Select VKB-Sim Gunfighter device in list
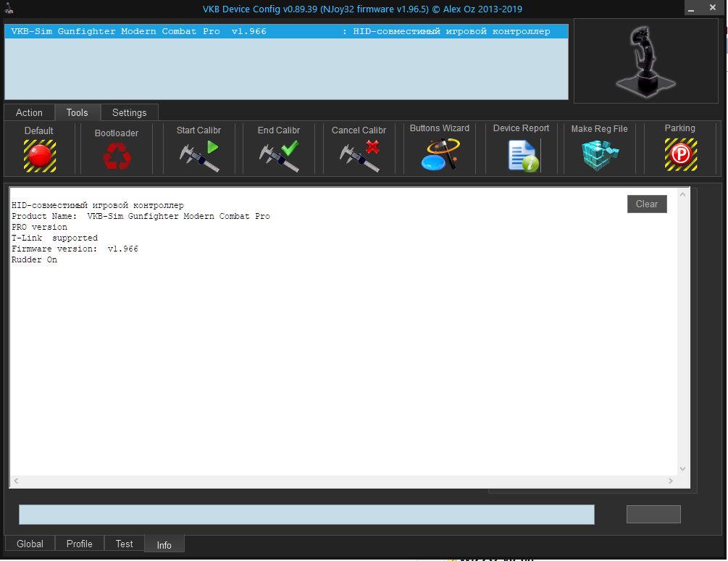This screenshot has height=561, width=728. [x=286, y=31]
